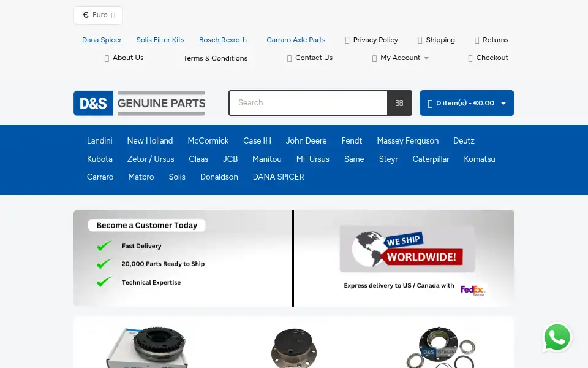Open the Dana Spicer top link
Viewport: 588px width, 368px height.
102,40
